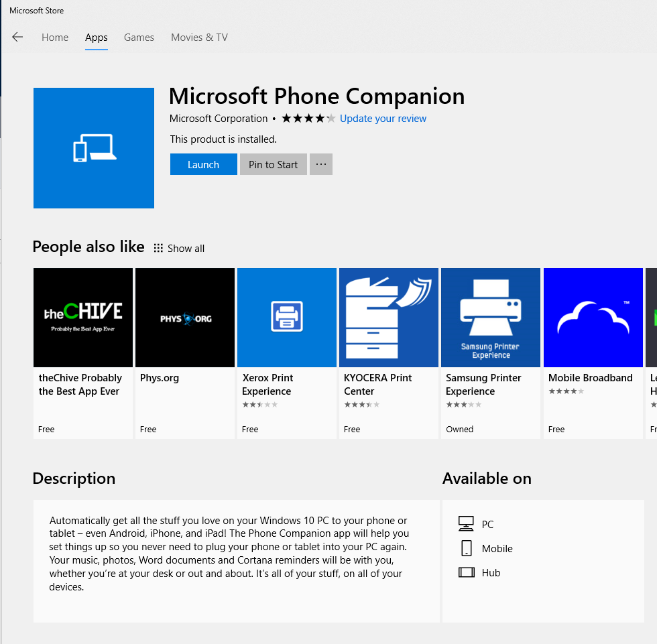This screenshot has height=644, width=657.
Task: Go to the Home tab
Action: click(55, 38)
